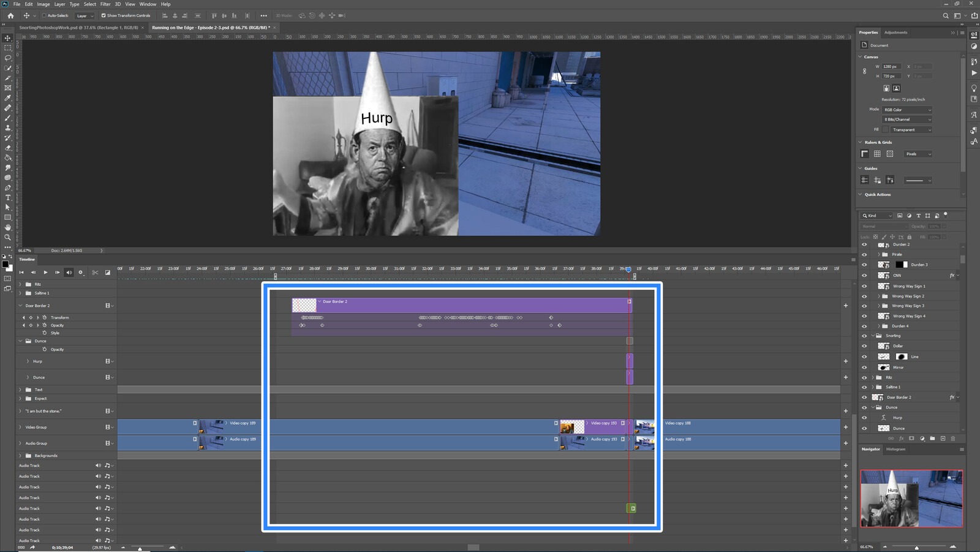Hide the CNN layer

[864, 276]
